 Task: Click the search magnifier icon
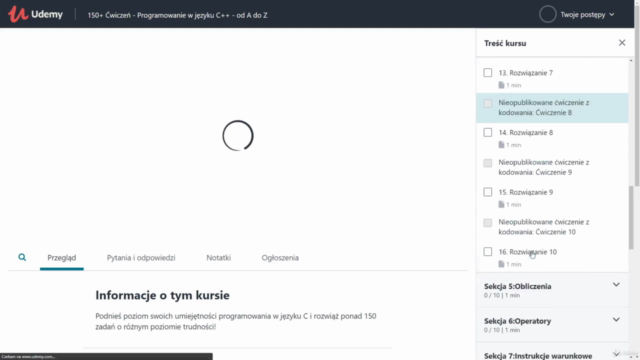(x=22, y=257)
